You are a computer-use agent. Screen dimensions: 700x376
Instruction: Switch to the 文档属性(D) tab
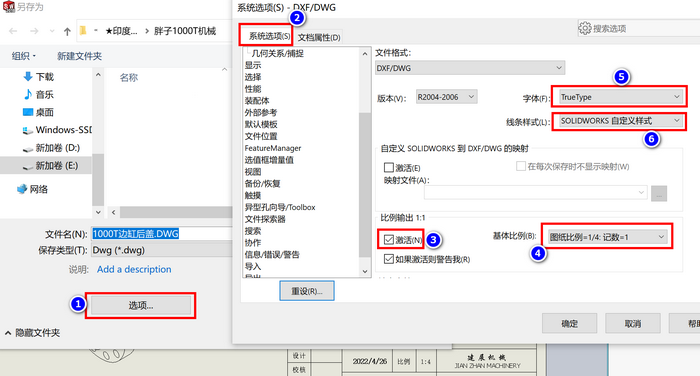pos(319,37)
